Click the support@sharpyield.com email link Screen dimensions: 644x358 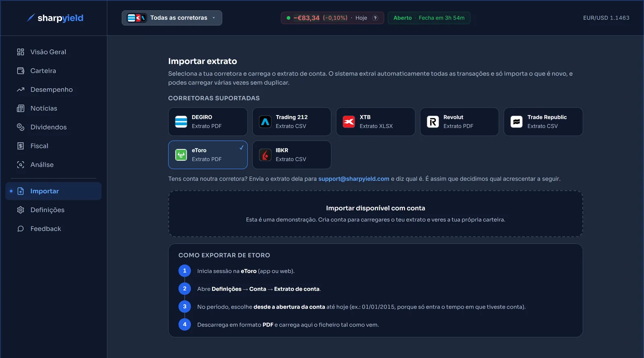click(354, 179)
